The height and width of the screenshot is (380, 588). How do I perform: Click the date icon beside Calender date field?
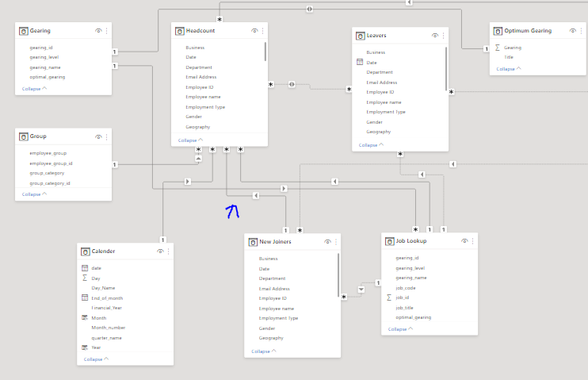85,267
